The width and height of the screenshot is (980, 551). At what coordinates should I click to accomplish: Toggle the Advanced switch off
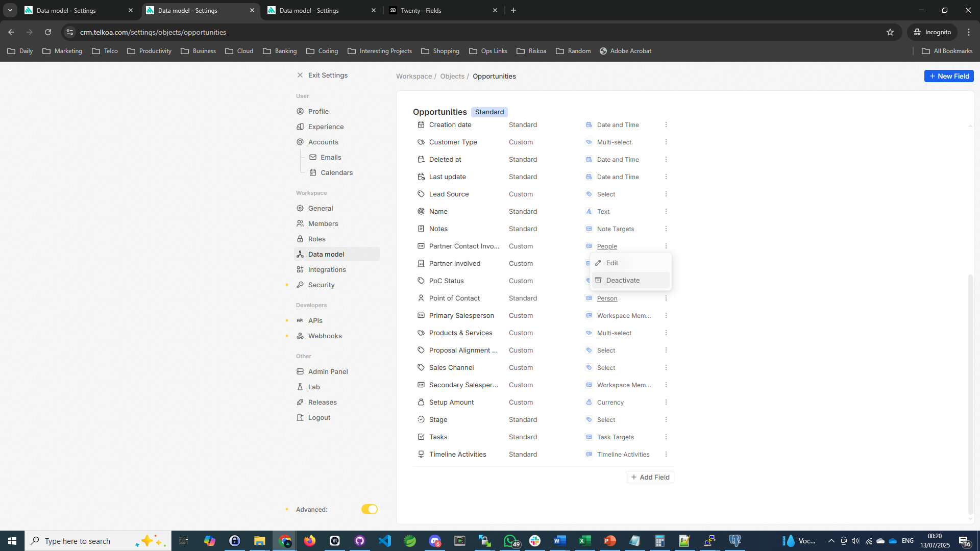[x=369, y=509]
